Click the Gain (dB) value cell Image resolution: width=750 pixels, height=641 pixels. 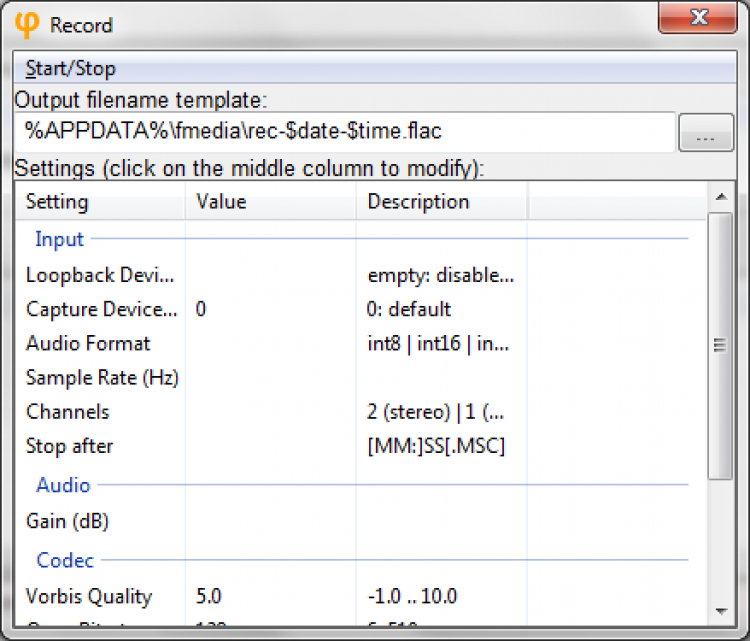point(270,521)
